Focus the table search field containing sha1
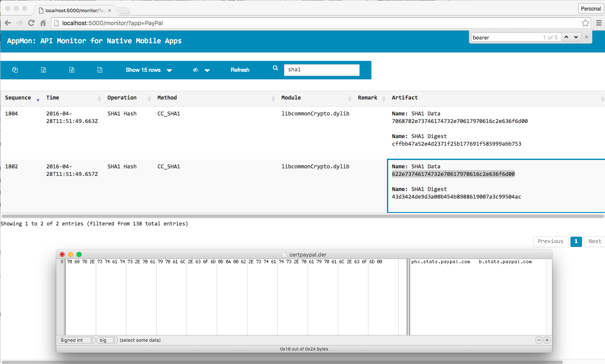The height and width of the screenshot is (364, 605). [322, 70]
